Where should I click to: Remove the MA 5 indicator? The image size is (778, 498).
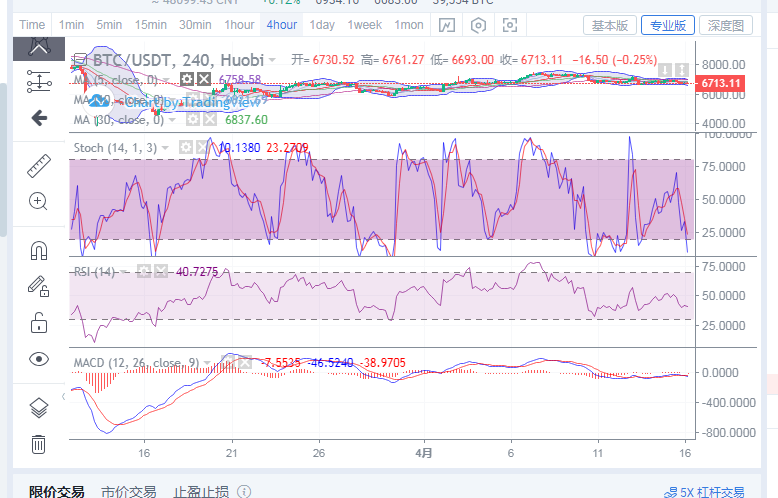pyautogui.click(x=204, y=79)
